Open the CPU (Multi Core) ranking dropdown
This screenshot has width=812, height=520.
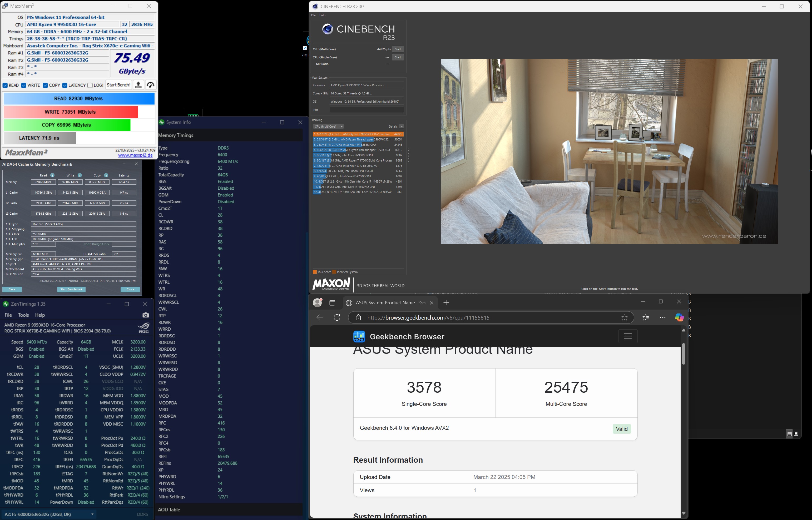click(x=328, y=127)
